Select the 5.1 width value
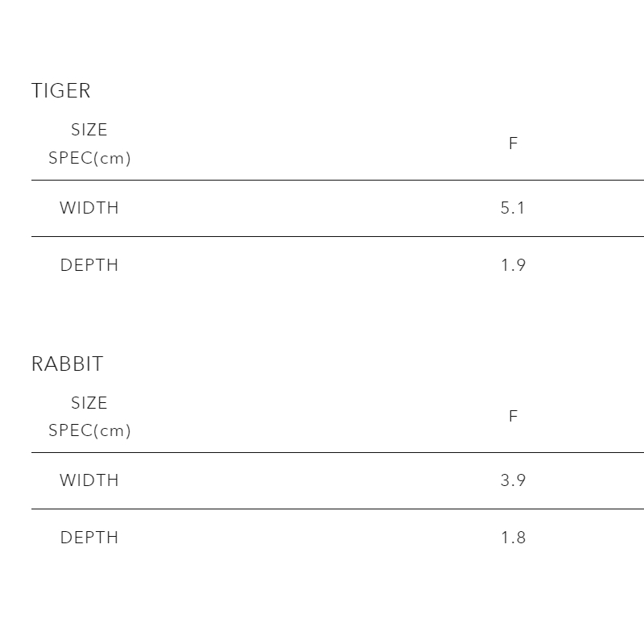 pos(513,208)
